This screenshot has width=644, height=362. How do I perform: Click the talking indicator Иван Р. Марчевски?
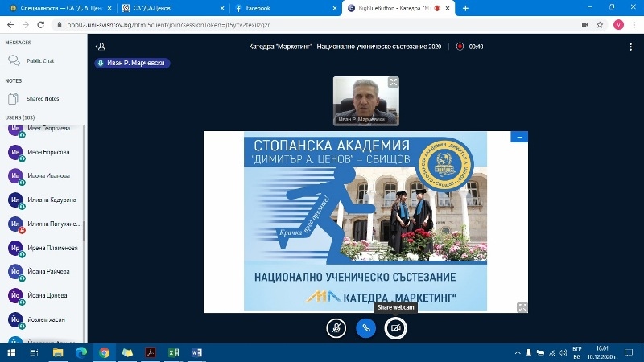click(132, 63)
